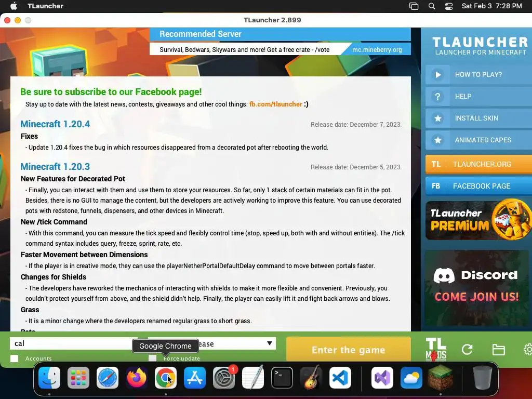532x399 pixels.
Task: Open Google Chrome in the dock
Action: click(x=166, y=378)
